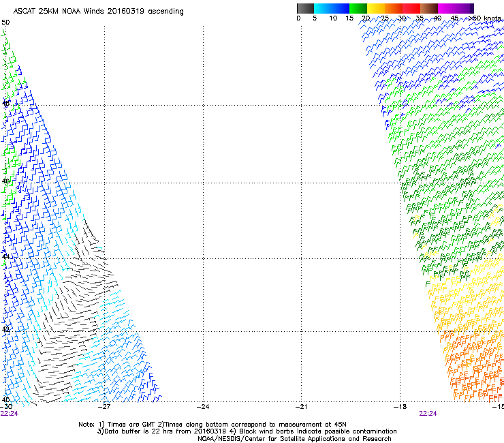504x443 pixels.
Task: Click the cyan-blue 5-15 knots color bar segment
Action: click(332, 8)
